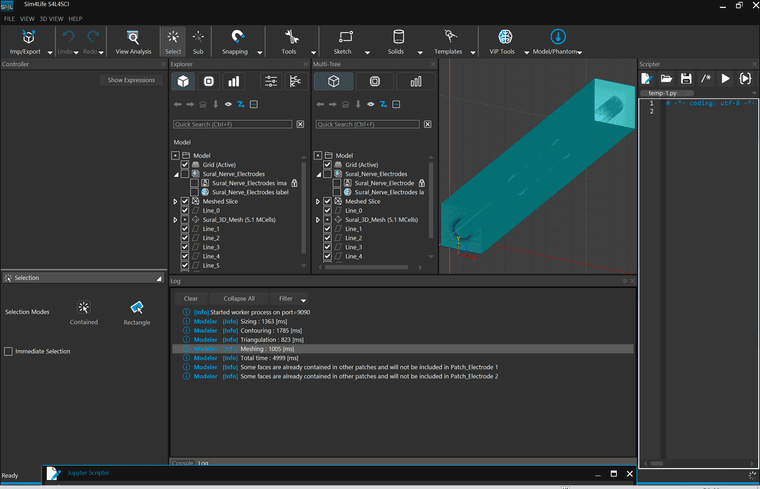Switch Explorer to the analysis bar-chart view
Image resolution: width=760 pixels, height=489 pixels.
tap(234, 81)
